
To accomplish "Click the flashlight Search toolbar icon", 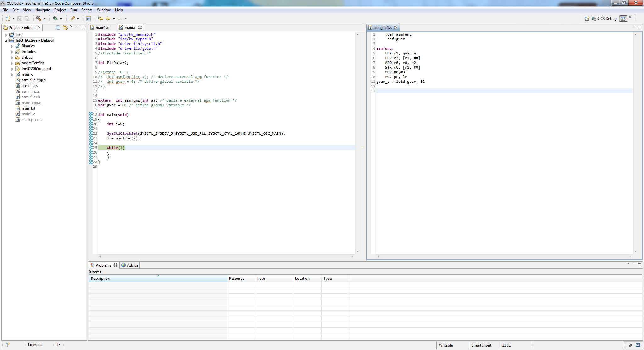I will coord(72,19).
